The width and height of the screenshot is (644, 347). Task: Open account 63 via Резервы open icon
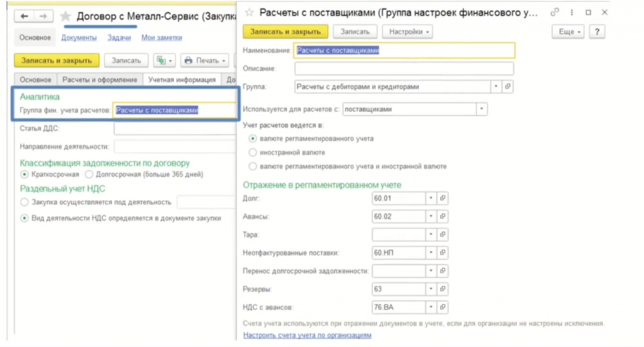coord(442,289)
